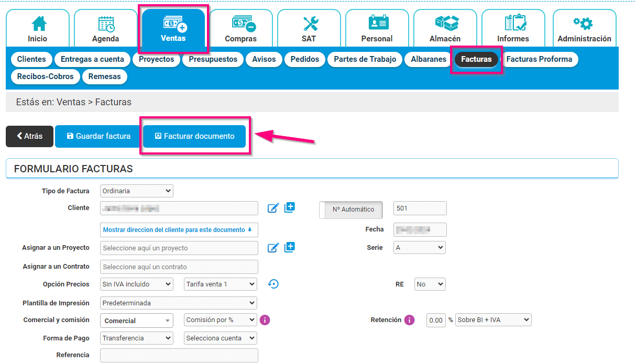Go back with the Atrás button

29,136
